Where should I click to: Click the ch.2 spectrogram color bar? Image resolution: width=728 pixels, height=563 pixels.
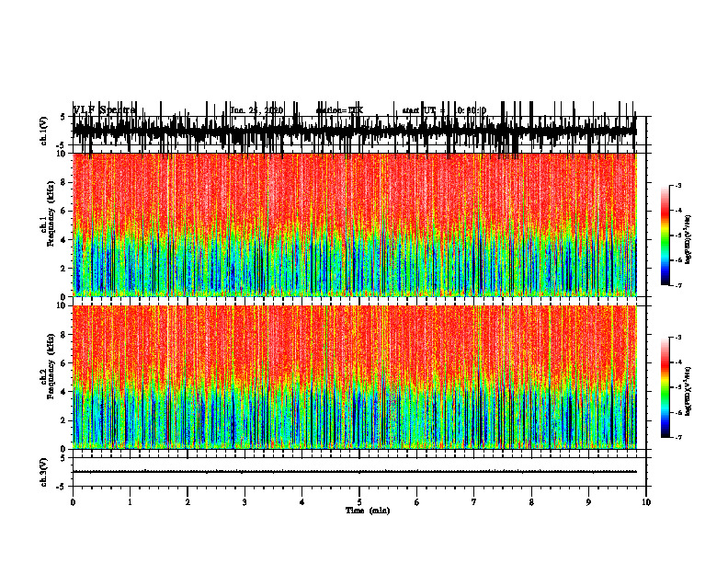pyautogui.click(x=665, y=387)
